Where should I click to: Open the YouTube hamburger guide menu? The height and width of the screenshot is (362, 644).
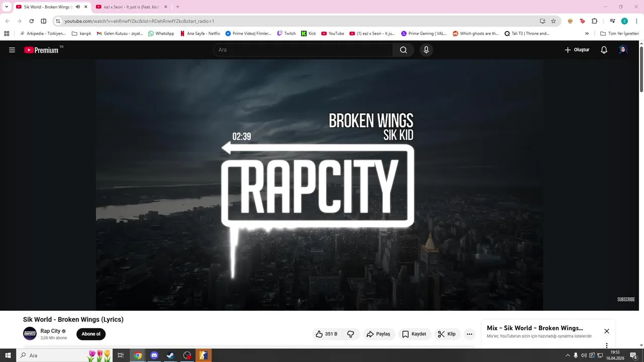point(12,50)
